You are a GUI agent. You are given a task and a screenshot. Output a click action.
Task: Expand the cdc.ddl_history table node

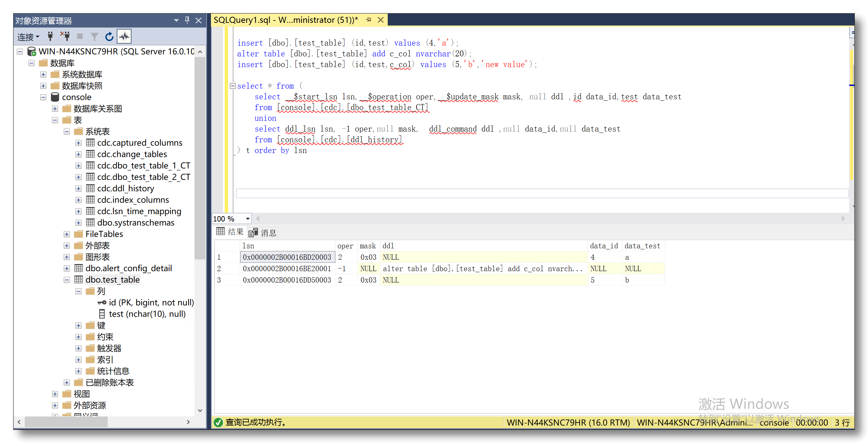78,189
